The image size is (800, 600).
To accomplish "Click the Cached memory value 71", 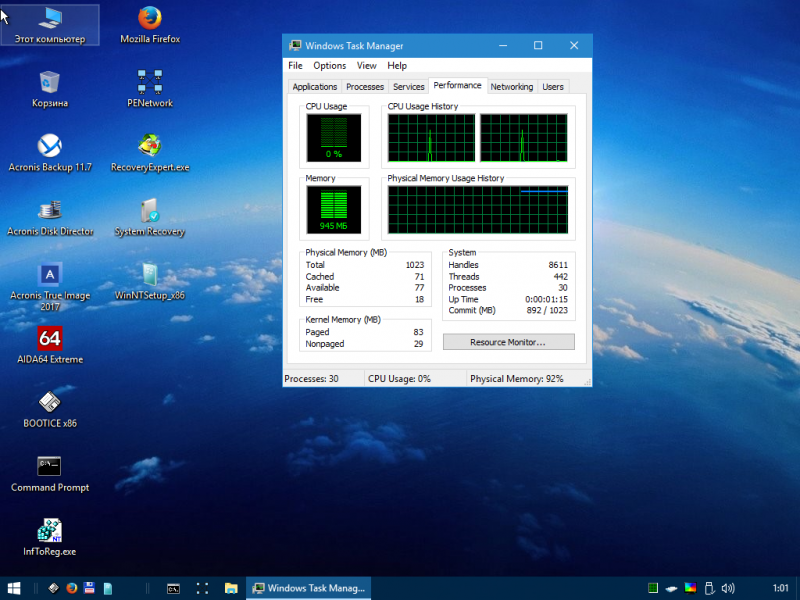I will tap(419, 277).
